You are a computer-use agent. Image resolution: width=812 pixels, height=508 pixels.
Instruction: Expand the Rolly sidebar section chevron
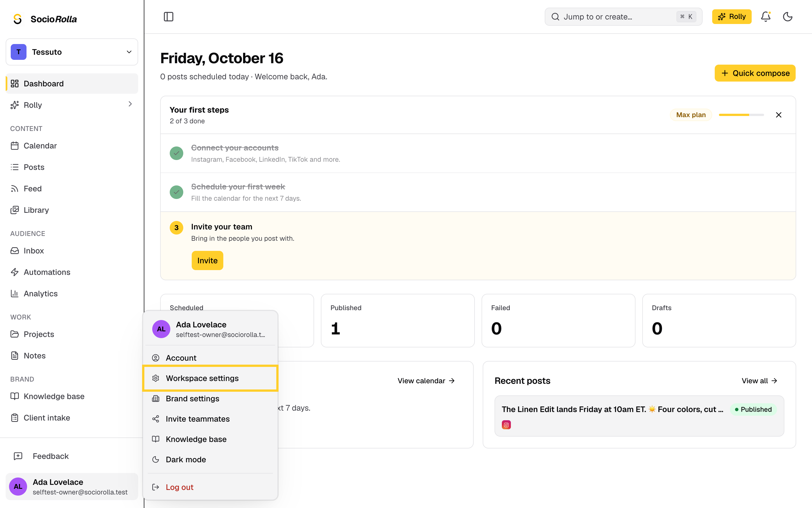click(x=130, y=104)
